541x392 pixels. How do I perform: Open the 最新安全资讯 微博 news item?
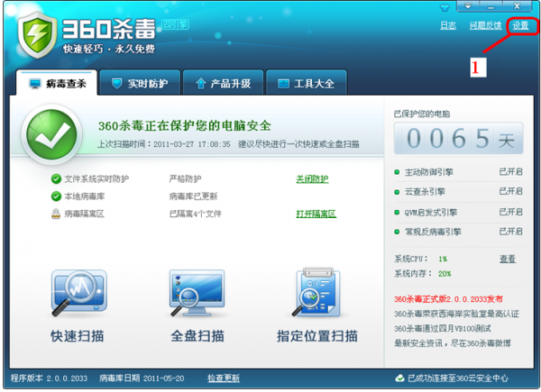tap(453, 343)
